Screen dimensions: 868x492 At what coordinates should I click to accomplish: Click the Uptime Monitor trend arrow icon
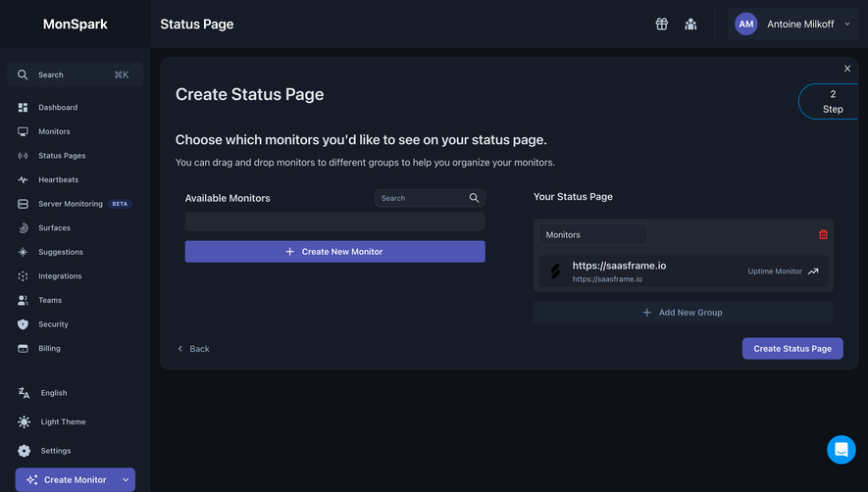pos(813,271)
